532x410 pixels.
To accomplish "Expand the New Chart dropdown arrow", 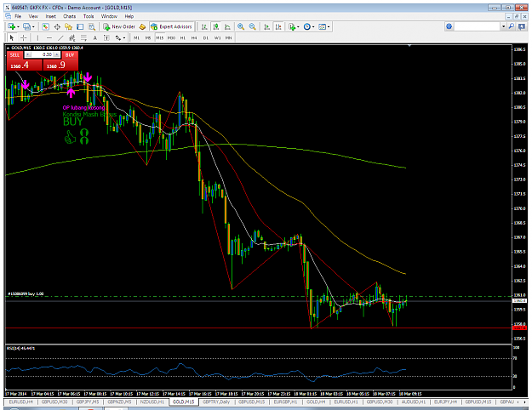I will [x=18, y=26].
